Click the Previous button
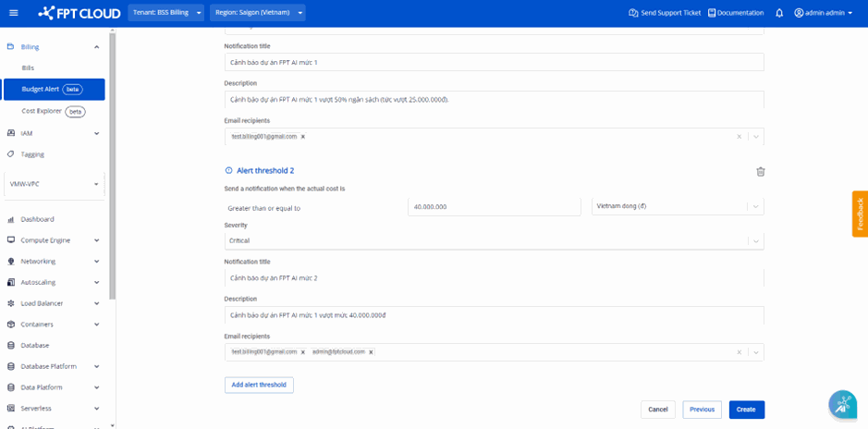 click(702, 410)
